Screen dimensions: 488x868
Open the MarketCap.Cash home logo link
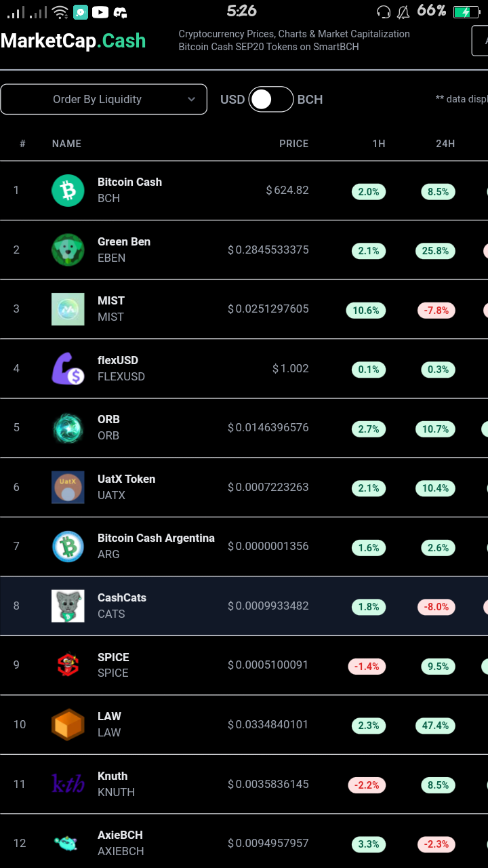[x=73, y=41]
